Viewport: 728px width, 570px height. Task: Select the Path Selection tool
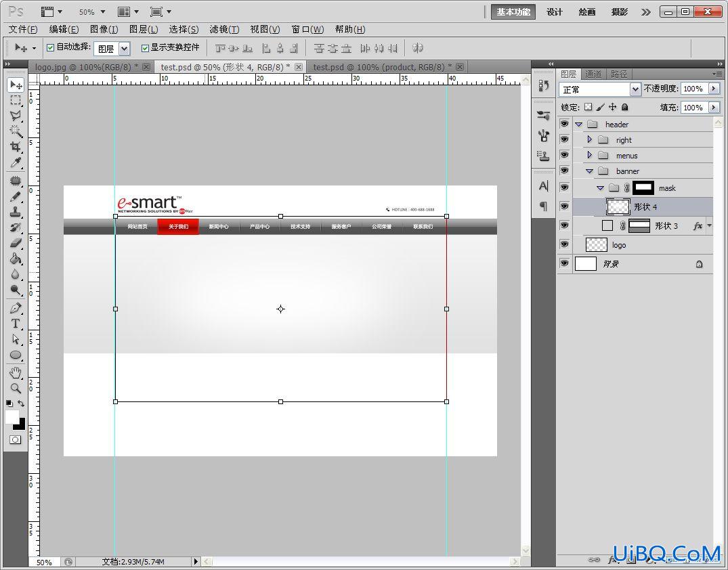(16, 339)
